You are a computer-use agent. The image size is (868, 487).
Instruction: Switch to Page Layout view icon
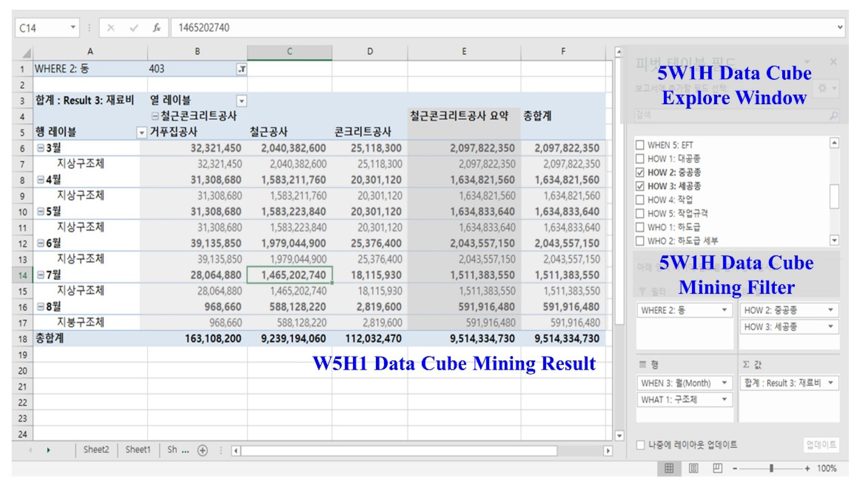(x=694, y=468)
